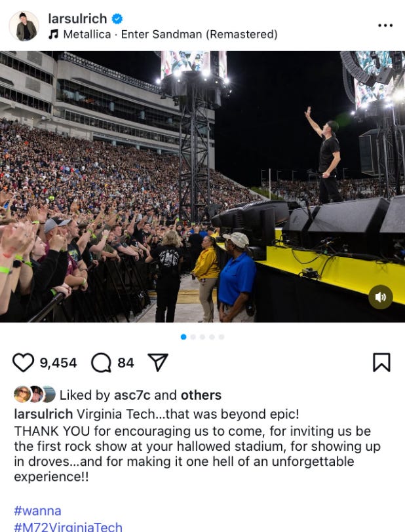Open the three-dot more options menu
This screenshot has height=532, width=405.
pyautogui.click(x=385, y=26)
